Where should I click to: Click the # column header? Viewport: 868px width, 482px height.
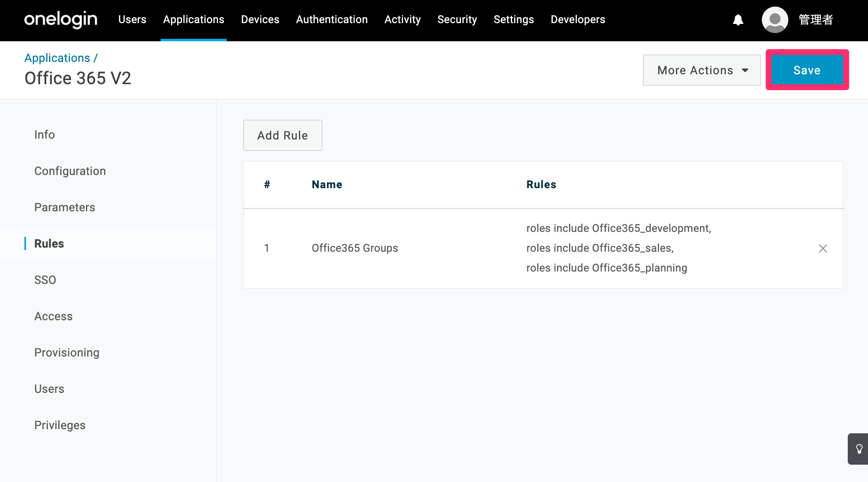tap(267, 184)
